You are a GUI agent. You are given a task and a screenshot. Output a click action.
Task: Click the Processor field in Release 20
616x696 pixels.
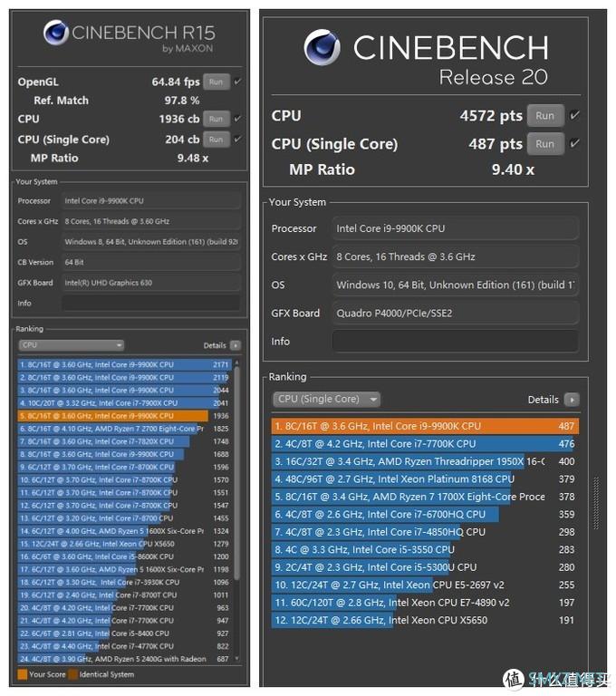[456, 228]
